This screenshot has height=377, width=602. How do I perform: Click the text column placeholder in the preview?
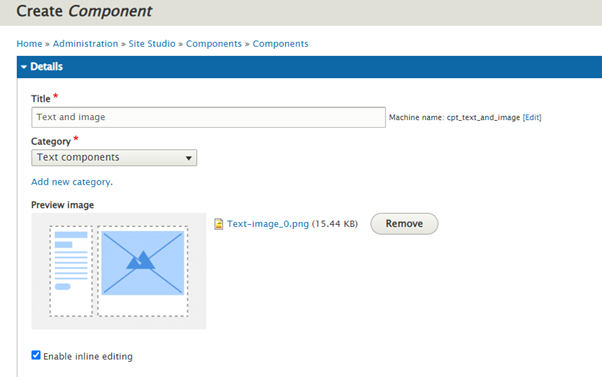[x=71, y=271]
